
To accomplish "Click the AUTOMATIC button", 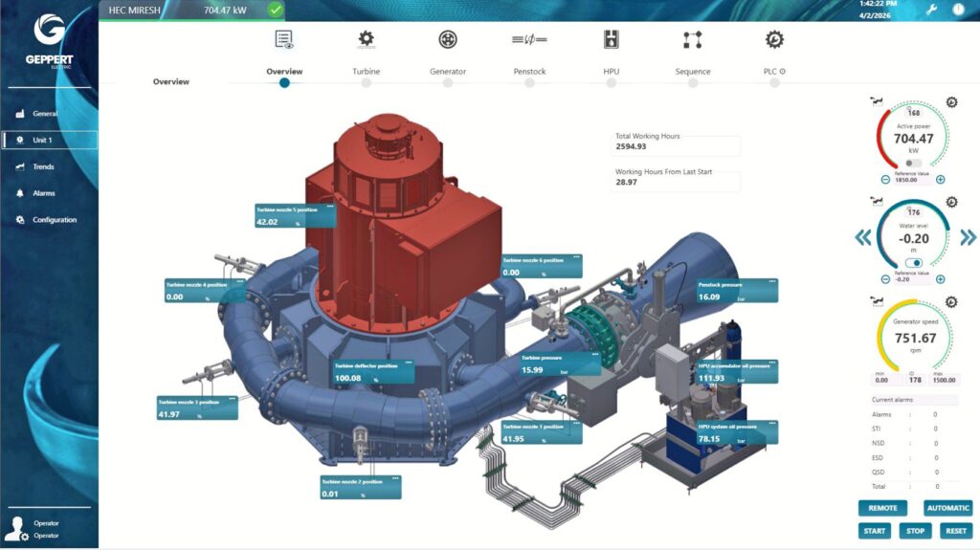I will pos(947,508).
